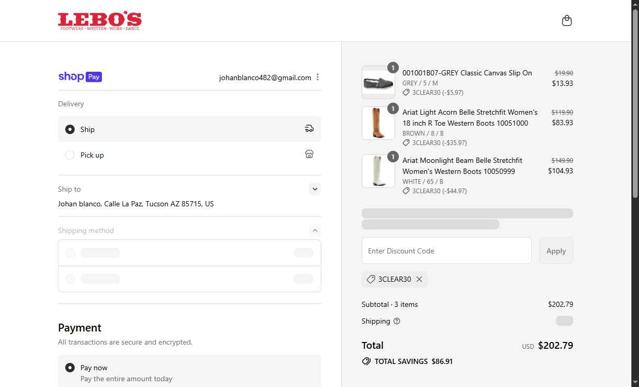Collapse the Shipping method section
Viewport: 639px width, 387px height.
click(315, 231)
